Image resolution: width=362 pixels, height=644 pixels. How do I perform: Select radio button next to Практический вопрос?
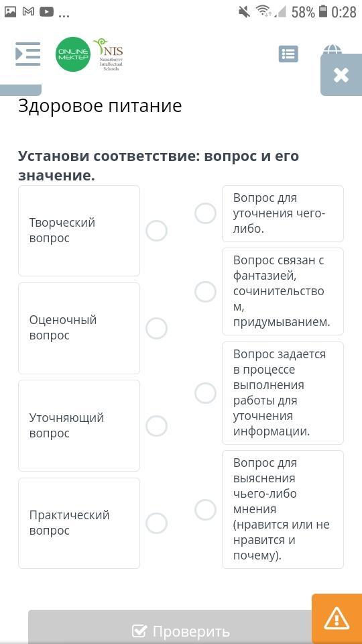[156, 523]
